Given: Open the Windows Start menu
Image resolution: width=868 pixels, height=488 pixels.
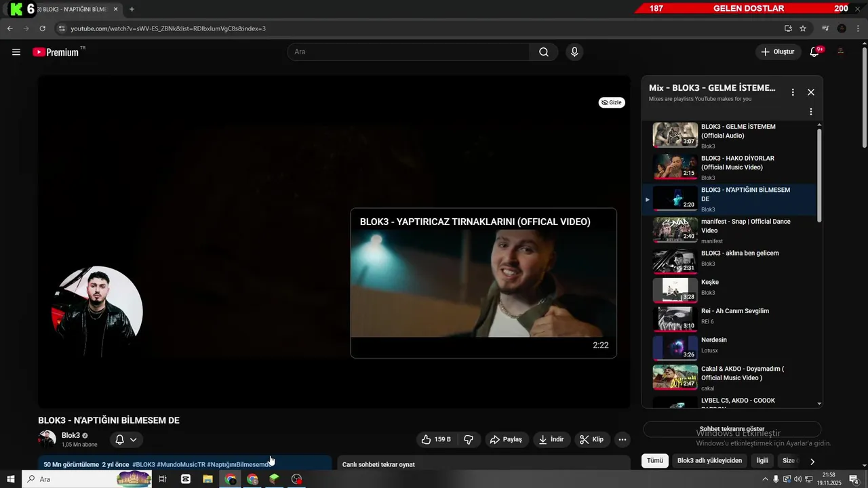Looking at the screenshot, I should (x=11, y=479).
